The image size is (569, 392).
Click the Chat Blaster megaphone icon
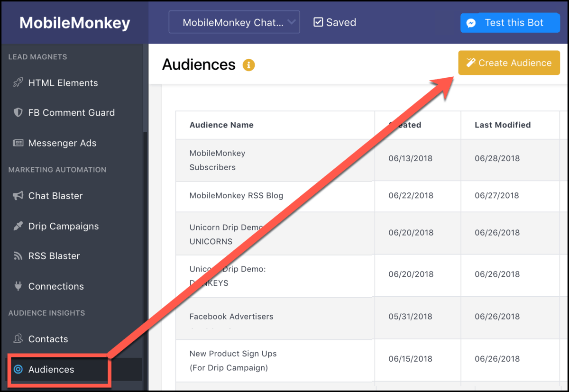click(x=18, y=196)
